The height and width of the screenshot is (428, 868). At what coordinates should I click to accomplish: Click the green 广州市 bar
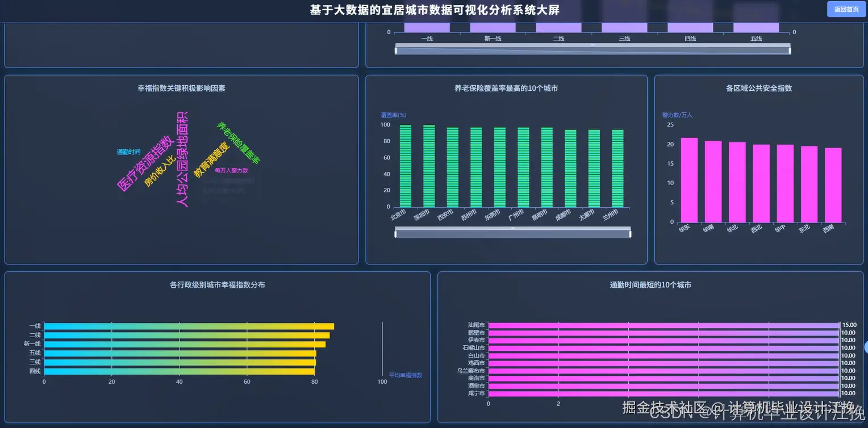523,167
